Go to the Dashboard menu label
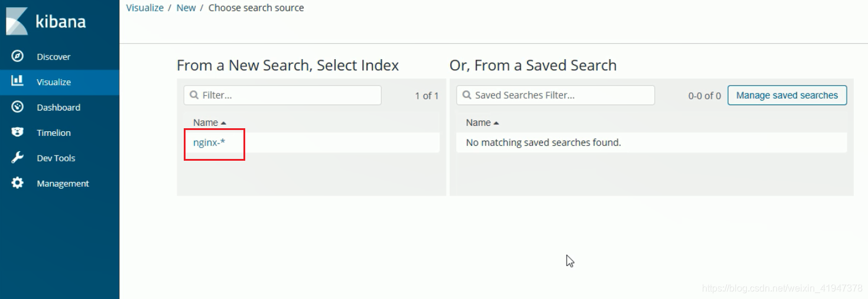Viewport: 868px width, 299px height. point(58,108)
